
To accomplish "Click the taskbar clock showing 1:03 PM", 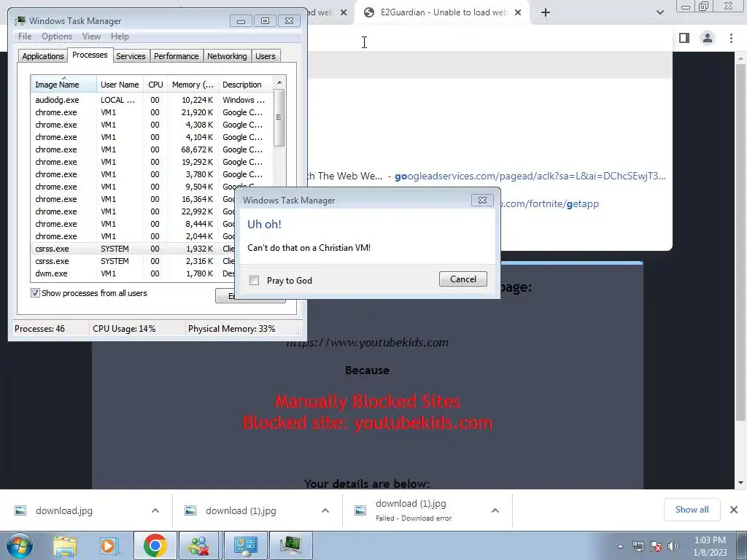I will [x=710, y=546].
